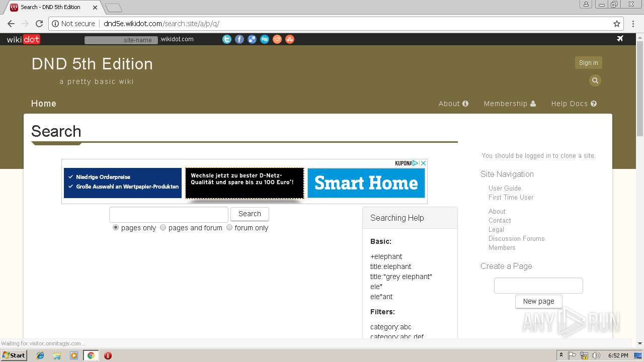Screen dimensions: 644x362
Task: Select the "pages only" radio option
Action: coord(116,228)
